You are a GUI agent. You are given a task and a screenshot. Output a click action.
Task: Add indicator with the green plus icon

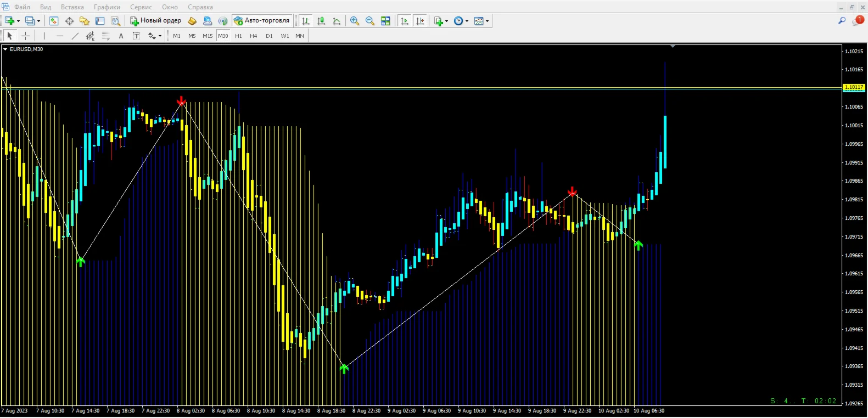[x=438, y=21]
